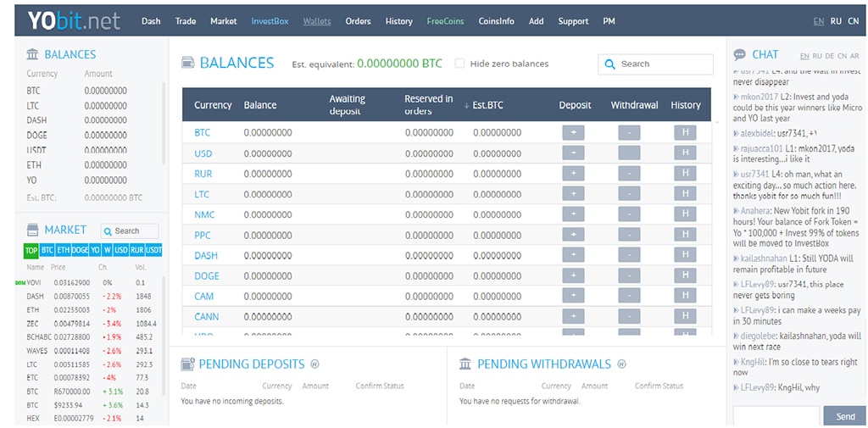The height and width of the screenshot is (428, 868).
Task: Open history H button for LTC row
Action: point(685,194)
